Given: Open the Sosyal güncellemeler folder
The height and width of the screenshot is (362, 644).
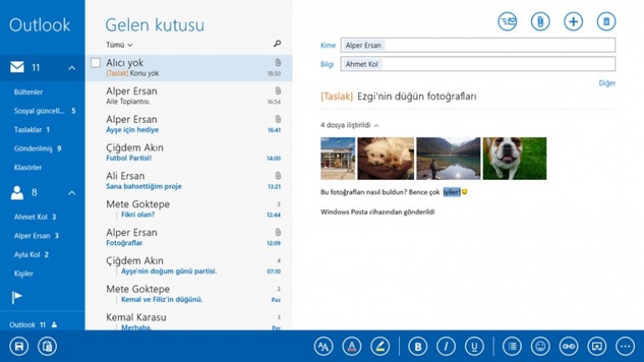Looking at the screenshot, I should coord(44,111).
